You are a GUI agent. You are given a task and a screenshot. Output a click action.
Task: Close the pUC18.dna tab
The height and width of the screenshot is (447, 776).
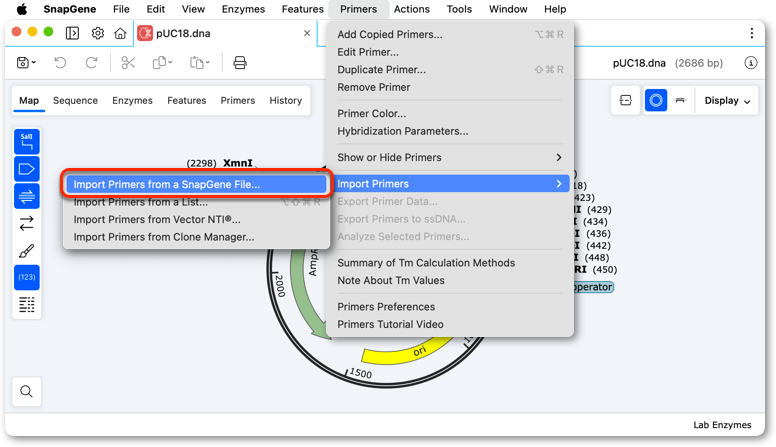pyautogui.click(x=307, y=33)
